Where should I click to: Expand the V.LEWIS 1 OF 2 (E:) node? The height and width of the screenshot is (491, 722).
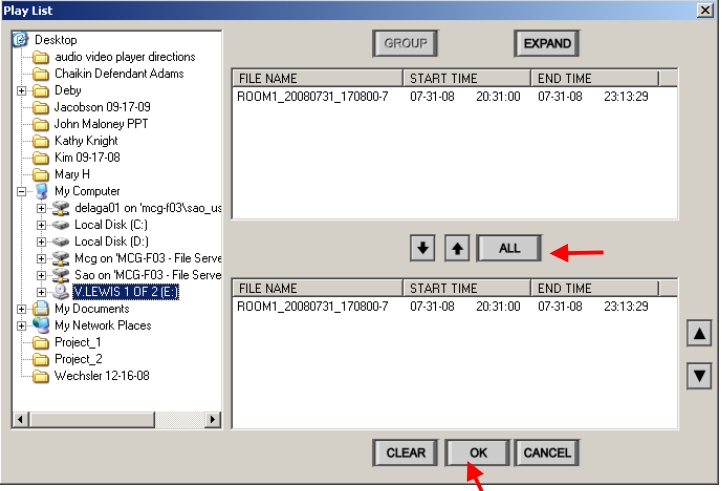41,292
